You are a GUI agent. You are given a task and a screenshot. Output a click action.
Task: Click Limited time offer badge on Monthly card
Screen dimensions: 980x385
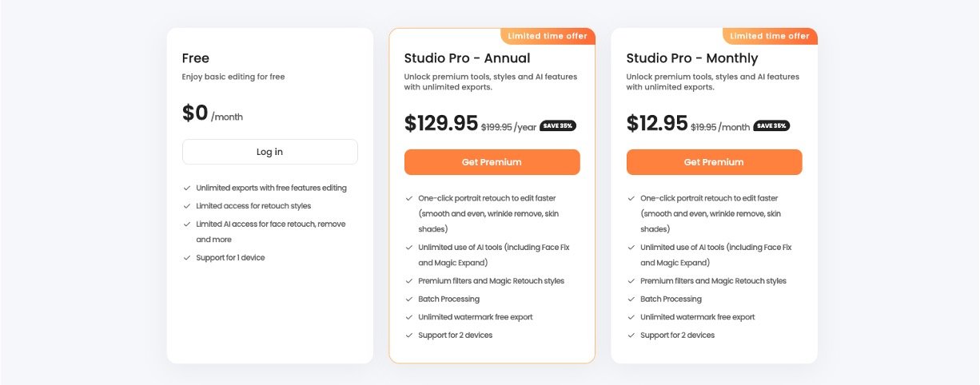[x=770, y=36]
